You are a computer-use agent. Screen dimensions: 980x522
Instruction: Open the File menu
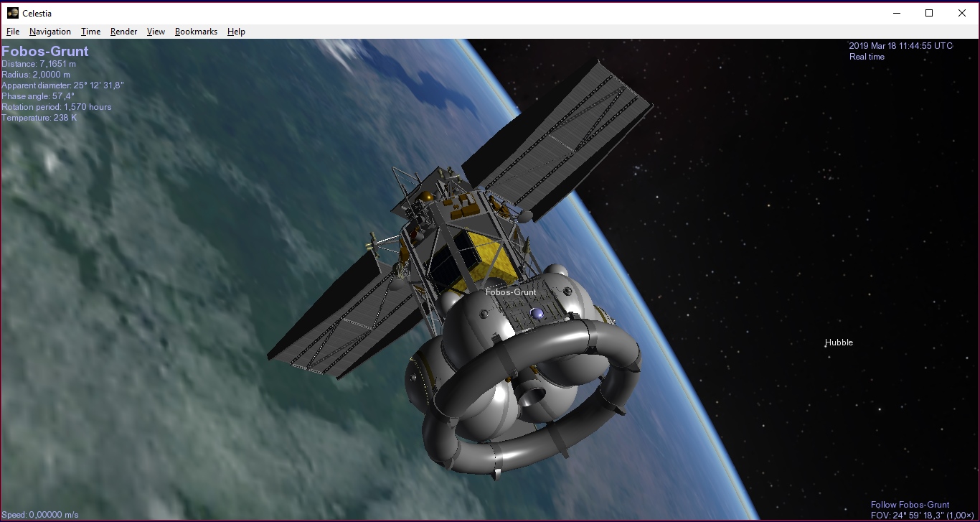click(13, 32)
